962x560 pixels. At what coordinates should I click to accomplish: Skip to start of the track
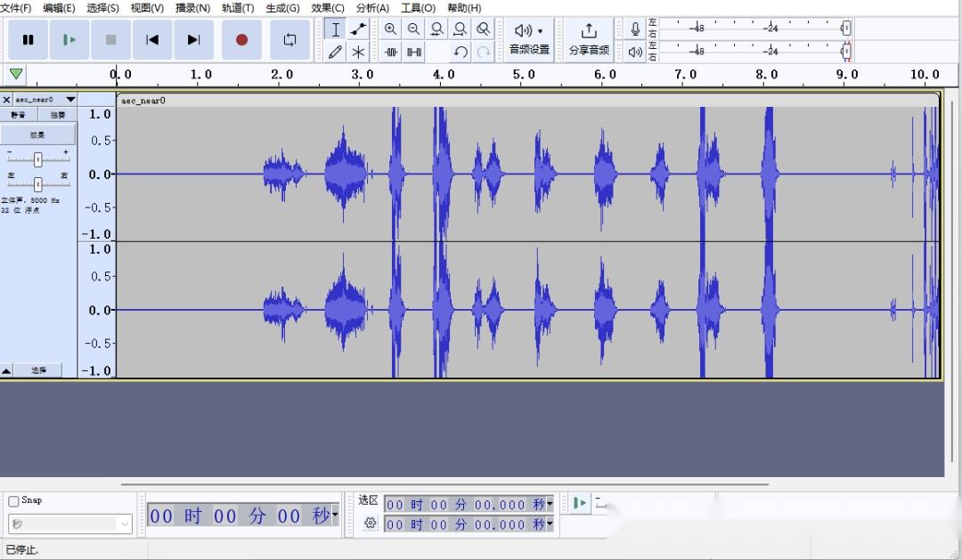click(152, 40)
